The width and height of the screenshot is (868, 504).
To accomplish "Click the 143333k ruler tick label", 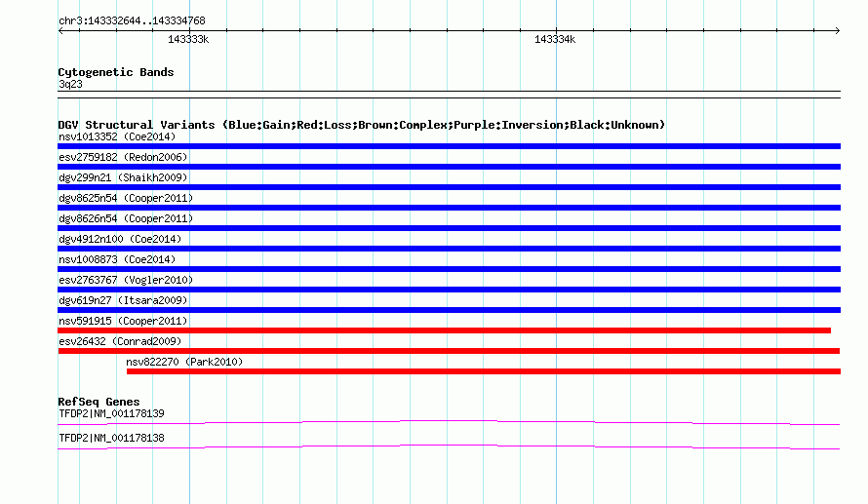I will click(188, 39).
